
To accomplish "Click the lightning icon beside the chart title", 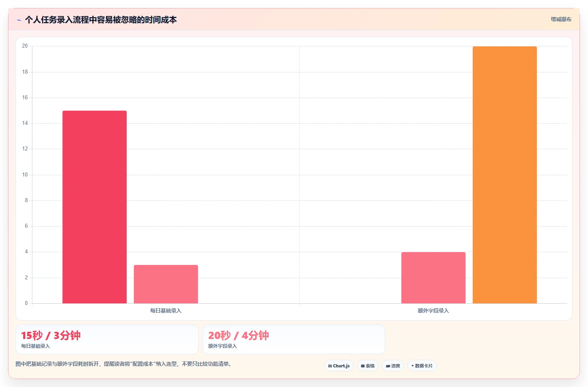I will pos(19,20).
